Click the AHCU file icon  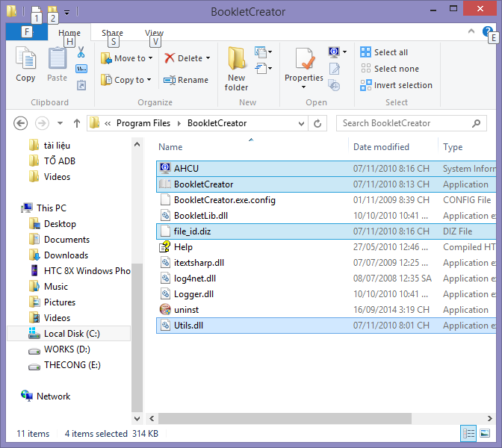pyautogui.click(x=165, y=168)
